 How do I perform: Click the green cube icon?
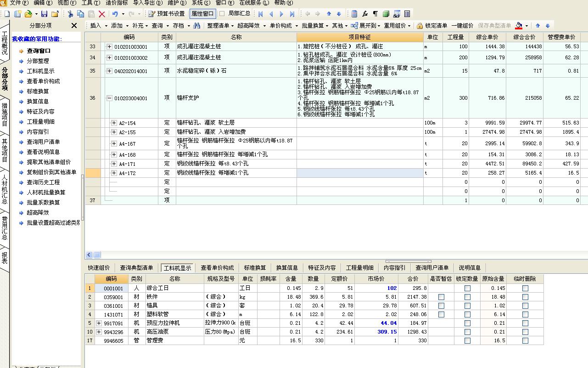386,14
